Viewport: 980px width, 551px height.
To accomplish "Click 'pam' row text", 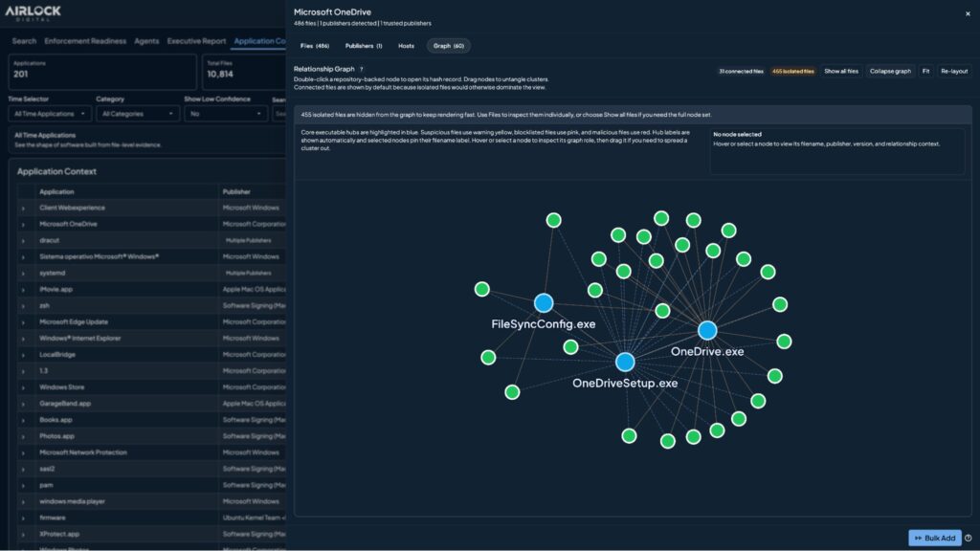I will [46, 485].
